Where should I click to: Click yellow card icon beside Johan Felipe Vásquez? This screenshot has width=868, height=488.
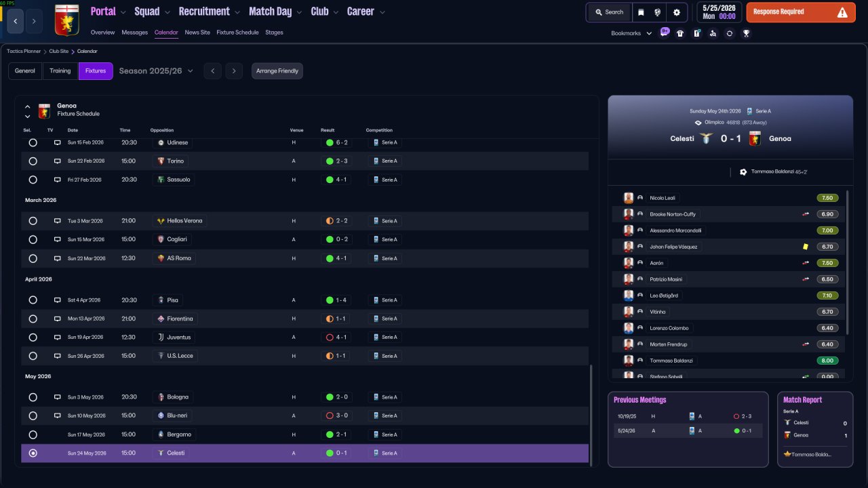(x=806, y=247)
